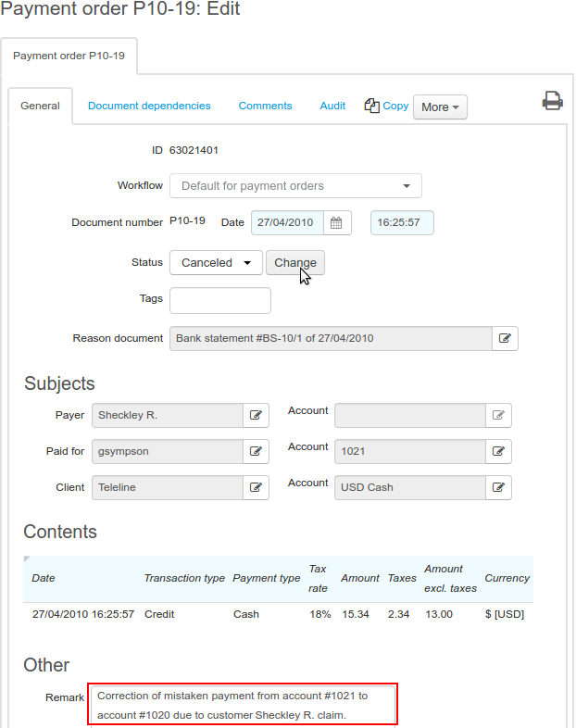Click the time field 16:25:57
The height and width of the screenshot is (728, 576).
(x=402, y=223)
